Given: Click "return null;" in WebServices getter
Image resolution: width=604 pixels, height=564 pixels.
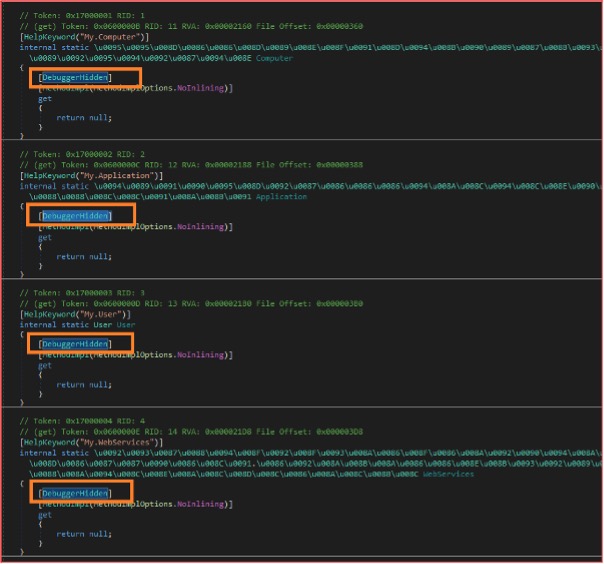Looking at the screenshot, I should (84, 534).
